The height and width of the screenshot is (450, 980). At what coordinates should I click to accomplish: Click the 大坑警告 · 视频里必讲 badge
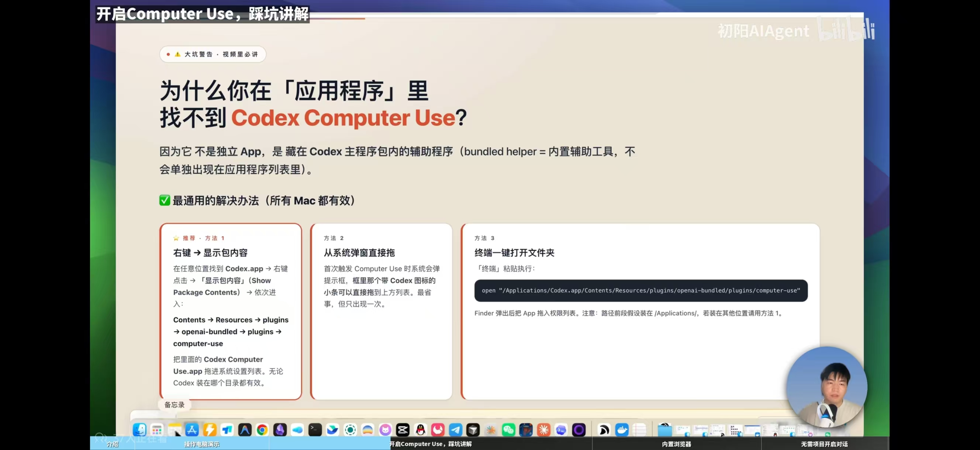point(213,54)
